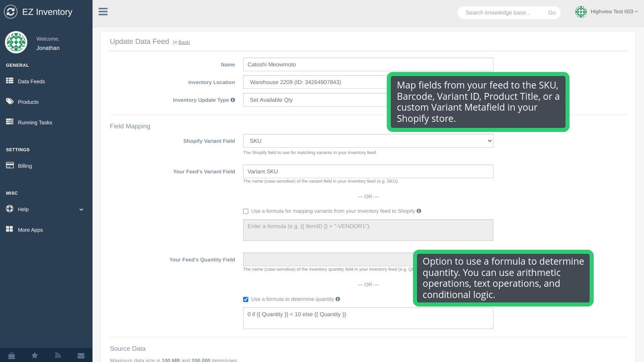Click the envelope icon in sidebar footer
644x362 pixels.
coord(81,356)
